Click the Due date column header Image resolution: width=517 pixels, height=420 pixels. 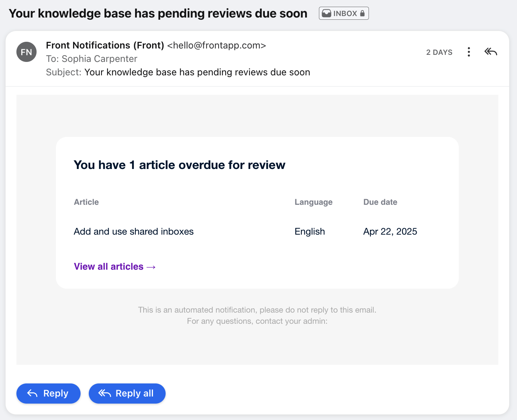[380, 202]
